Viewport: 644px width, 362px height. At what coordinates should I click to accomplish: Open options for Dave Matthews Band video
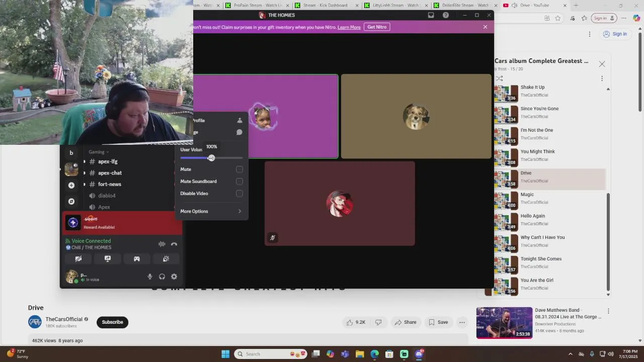click(608, 311)
